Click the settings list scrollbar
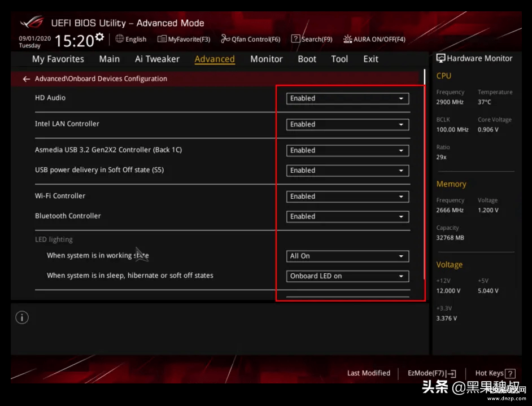532x406 pixels. pyautogui.click(x=425, y=174)
